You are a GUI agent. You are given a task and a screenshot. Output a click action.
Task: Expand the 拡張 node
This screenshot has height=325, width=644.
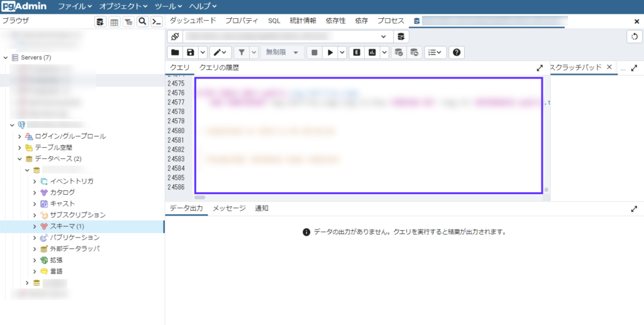click(35, 260)
